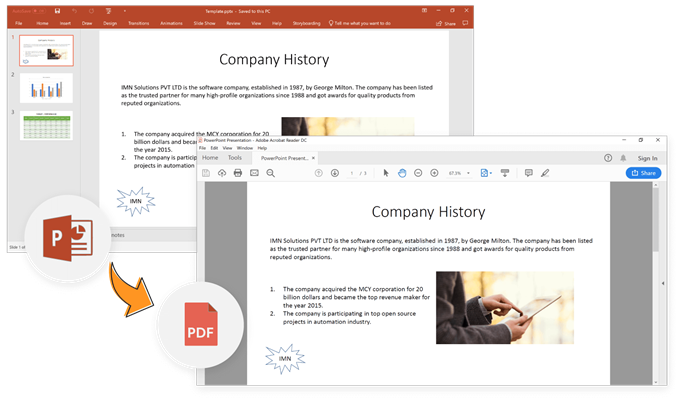This screenshot has height=403, width=700.
Task: Open the Edit menu in Acrobat Reader
Action: [214, 148]
